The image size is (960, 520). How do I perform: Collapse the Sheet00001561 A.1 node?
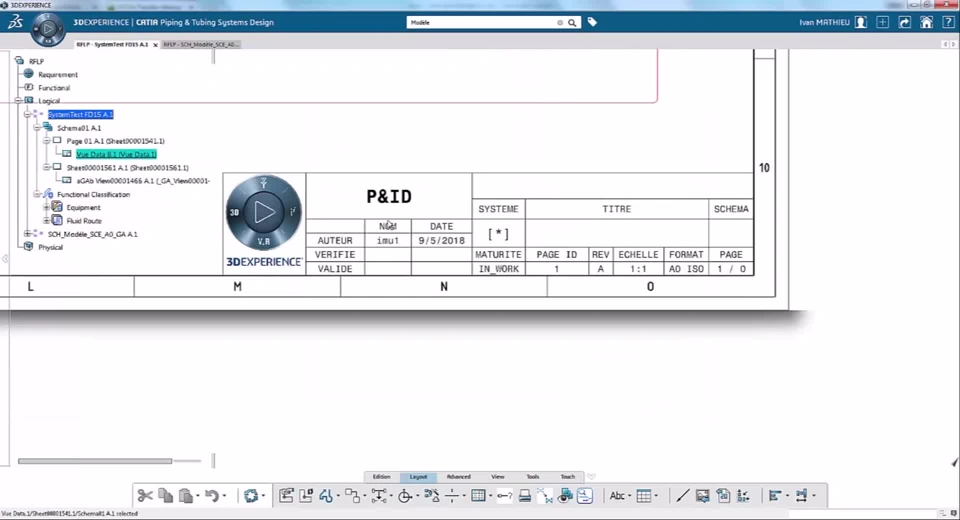point(47,167)
